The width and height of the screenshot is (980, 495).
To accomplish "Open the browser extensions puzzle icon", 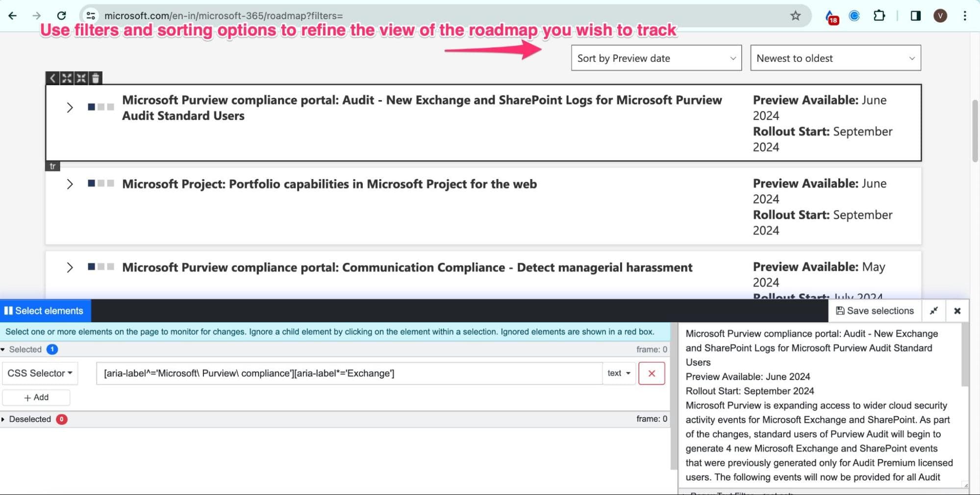I will tap(879, 16).
